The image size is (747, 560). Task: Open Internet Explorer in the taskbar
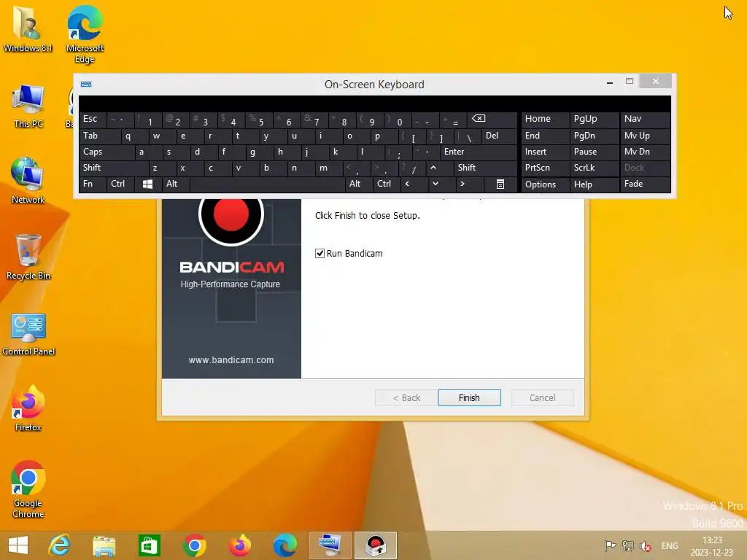coord(60,545)
